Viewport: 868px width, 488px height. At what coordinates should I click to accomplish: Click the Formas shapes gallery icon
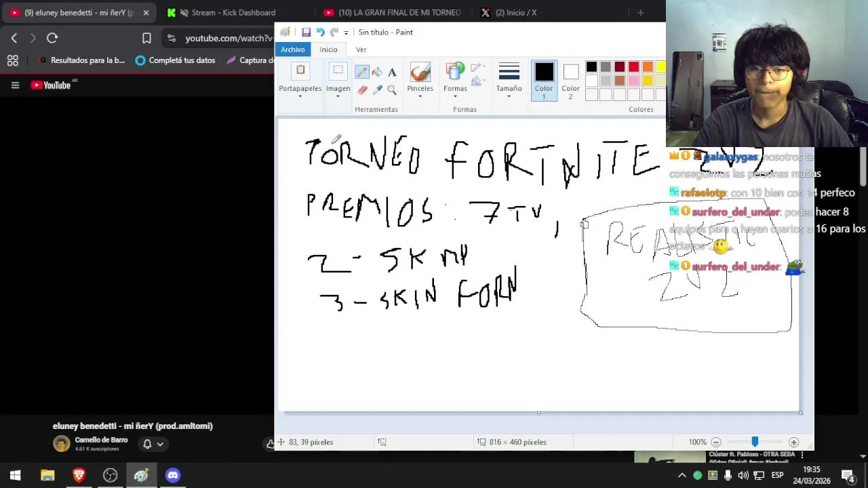455,73
